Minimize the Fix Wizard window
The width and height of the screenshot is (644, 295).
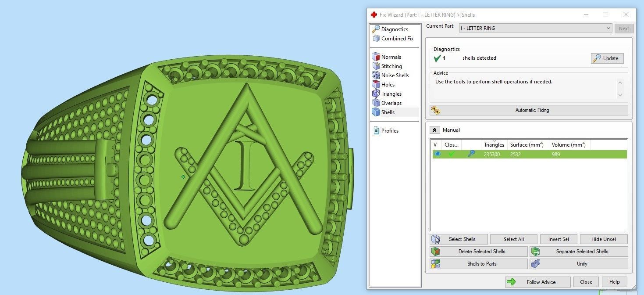586,14
